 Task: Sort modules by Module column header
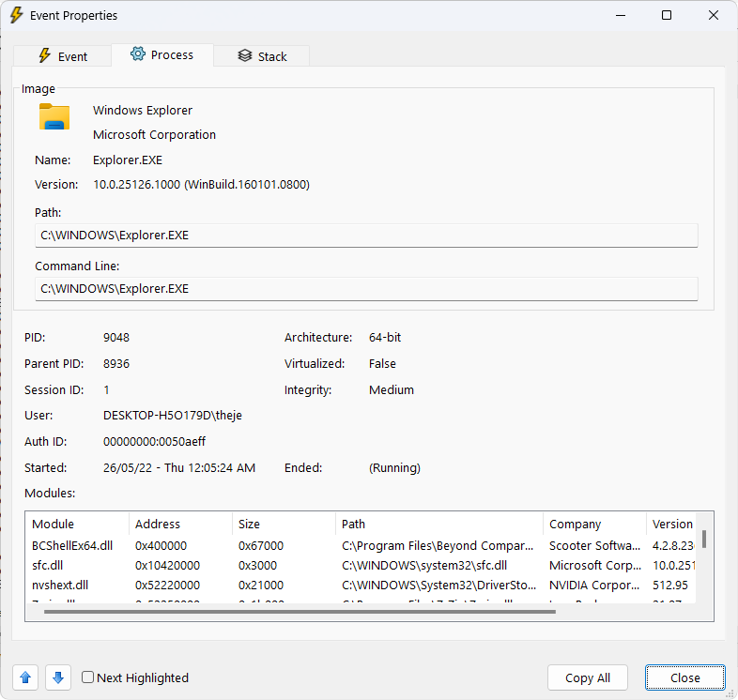(x=77, y=524)
